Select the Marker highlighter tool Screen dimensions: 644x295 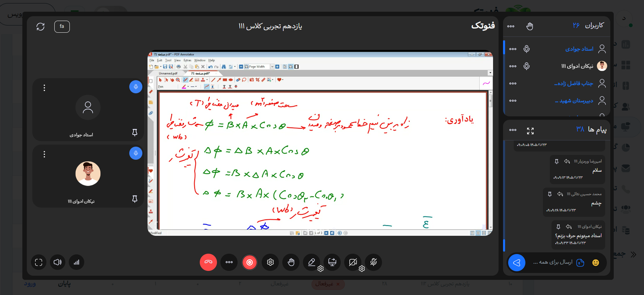[x=191, y=80]
